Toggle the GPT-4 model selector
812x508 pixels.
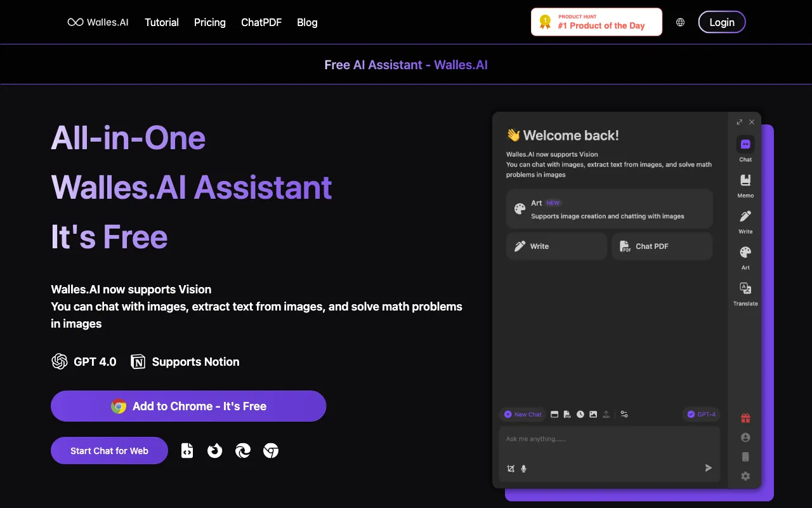(x=702, y=414)
